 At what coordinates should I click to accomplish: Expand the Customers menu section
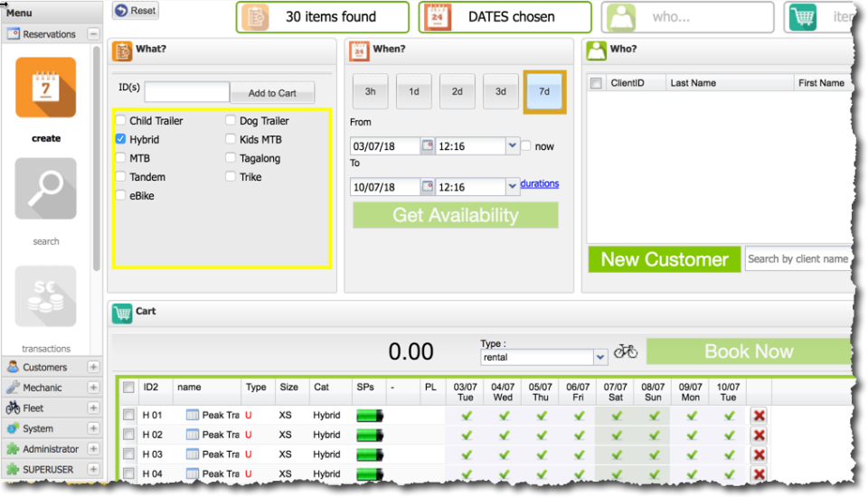[x=44, y=367]
